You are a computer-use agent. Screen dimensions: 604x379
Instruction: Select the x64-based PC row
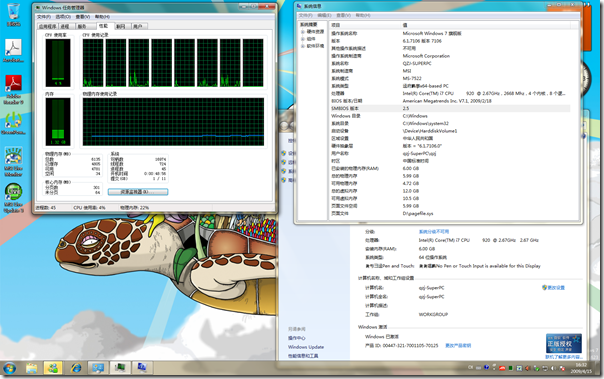(x=450, y=86)
